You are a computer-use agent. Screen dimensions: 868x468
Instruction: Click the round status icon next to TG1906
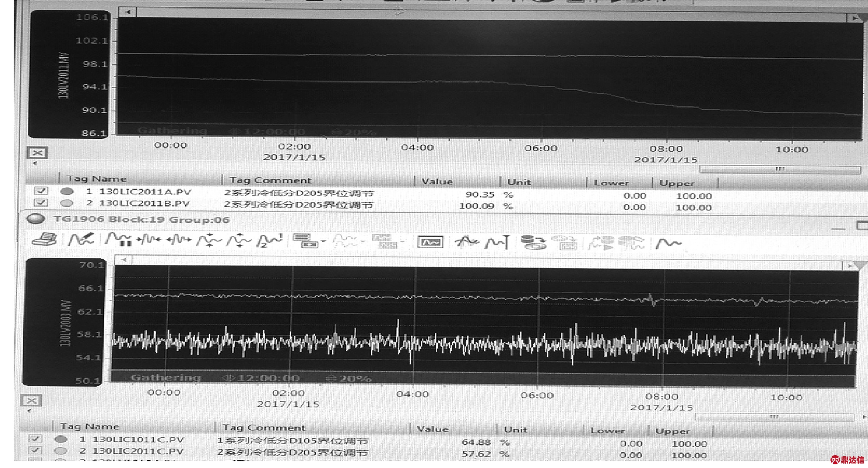[36, 219]
